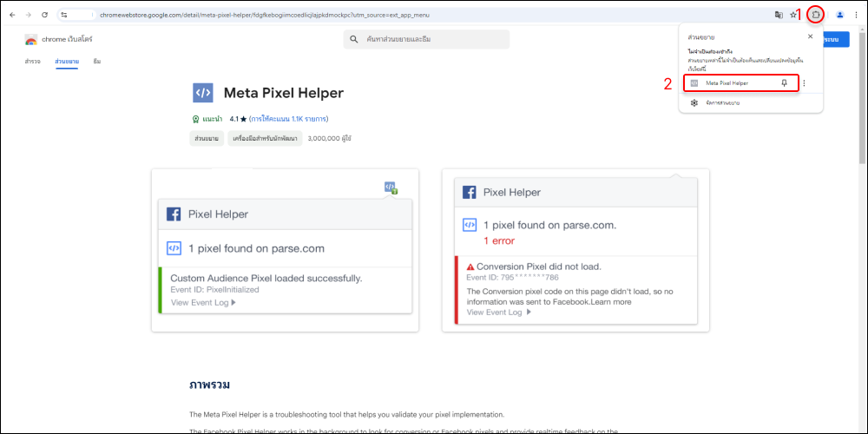Open the Extensions puzzle icon
Screen dimensions: 868x434
point(815,15)
